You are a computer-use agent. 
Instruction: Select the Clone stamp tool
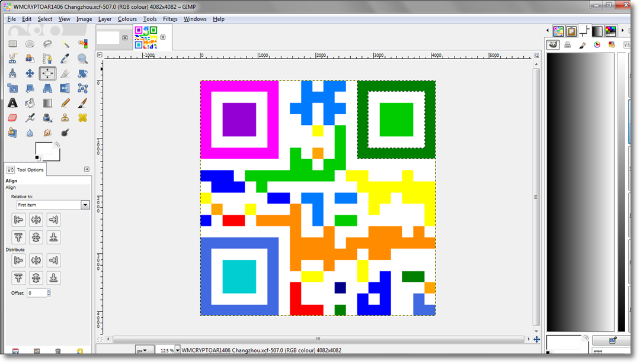(65, 118)
